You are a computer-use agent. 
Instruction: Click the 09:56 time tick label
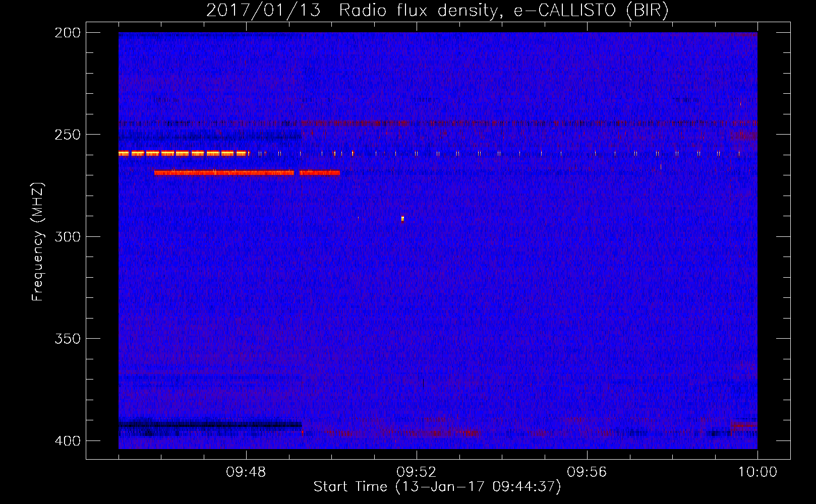tap(587, 472)
